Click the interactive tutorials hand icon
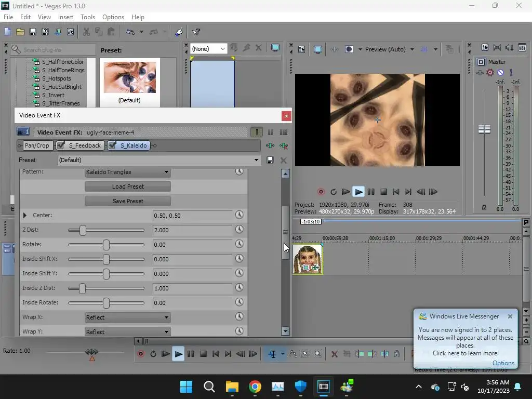The height and width of the screenshot is (399, 532). click(179, 32)
